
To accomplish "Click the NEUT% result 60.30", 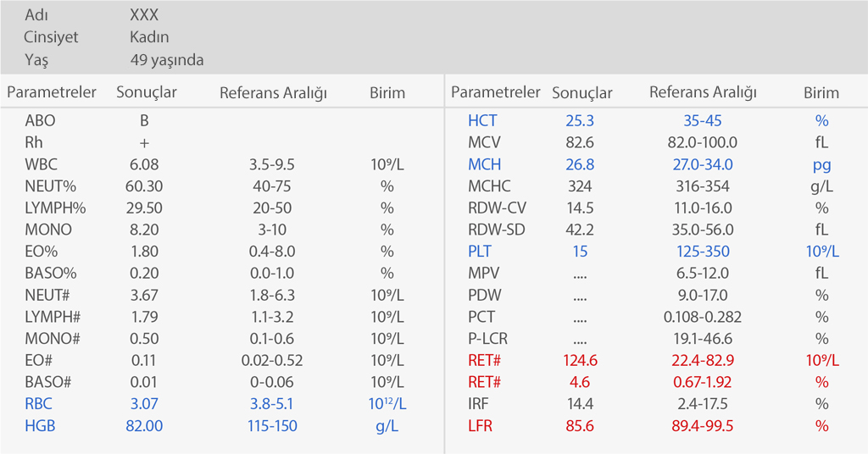I will (x=144, y=186).
